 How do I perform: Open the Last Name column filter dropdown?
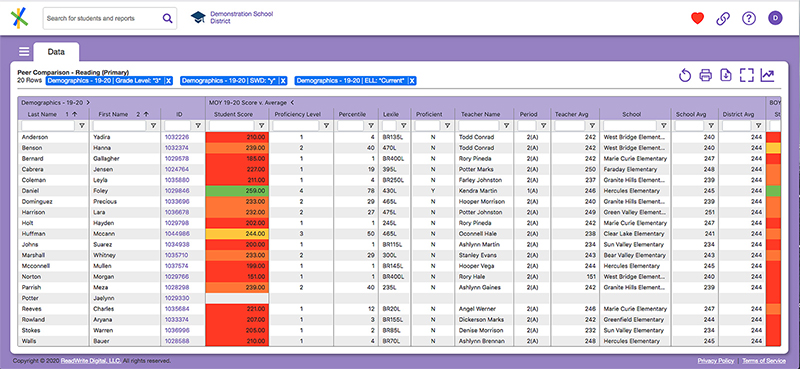82,125
